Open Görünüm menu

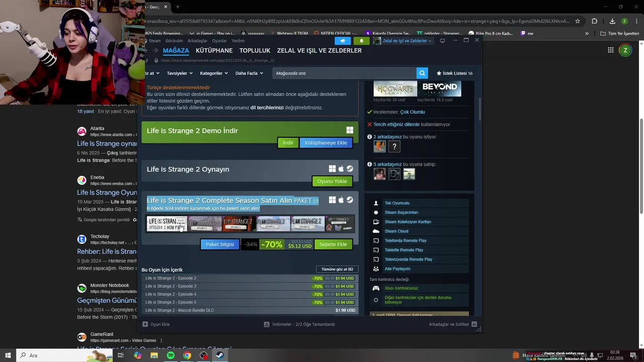tap(174, 41)
